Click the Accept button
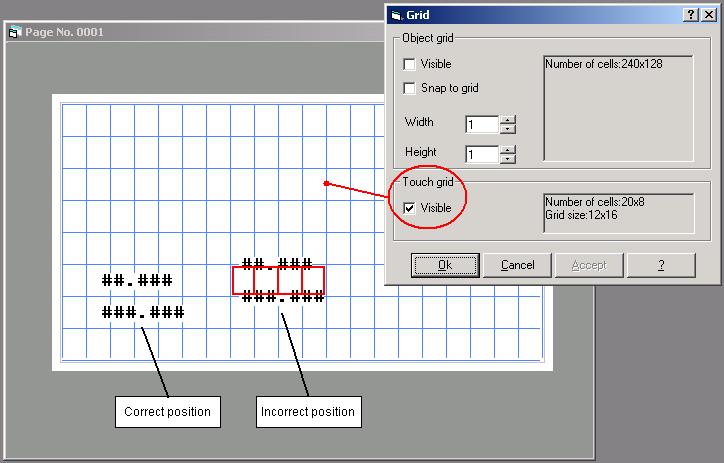 [x=588, y=265]
